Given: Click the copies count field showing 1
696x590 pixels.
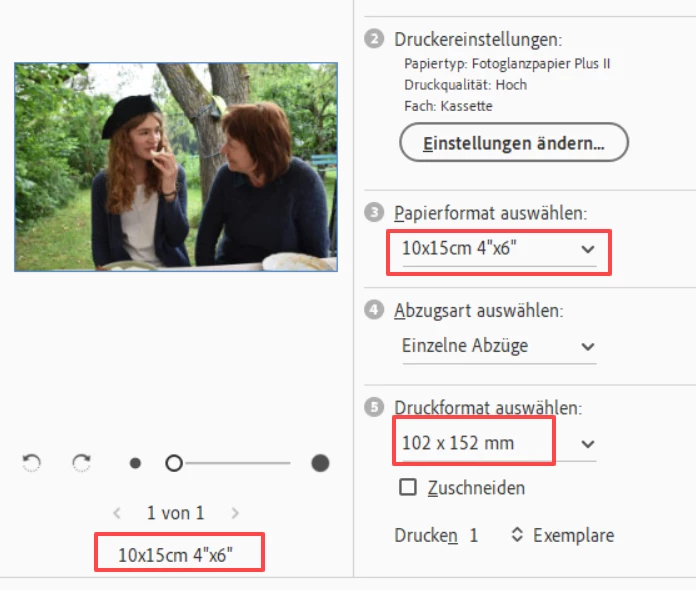Looking at the screenshot, I should tap(474, 535).
